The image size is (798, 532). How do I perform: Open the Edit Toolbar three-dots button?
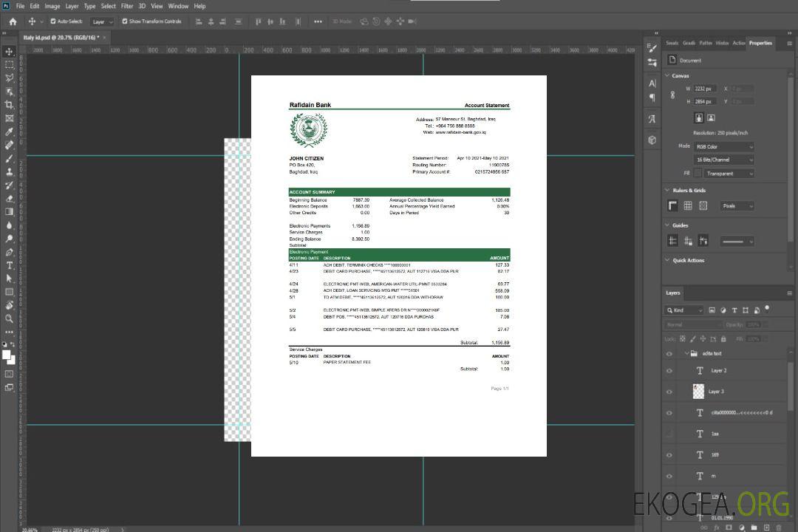coord(9,332)
